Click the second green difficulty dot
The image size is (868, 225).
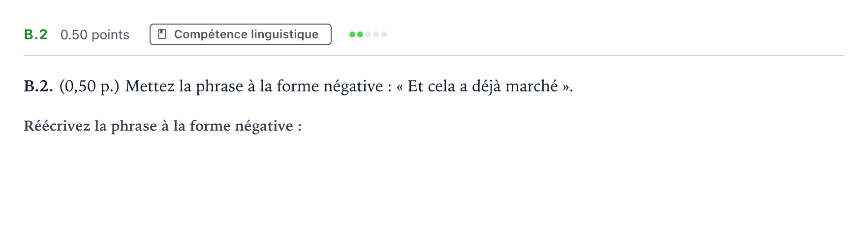pyautogui.click(x=360, y=34)
